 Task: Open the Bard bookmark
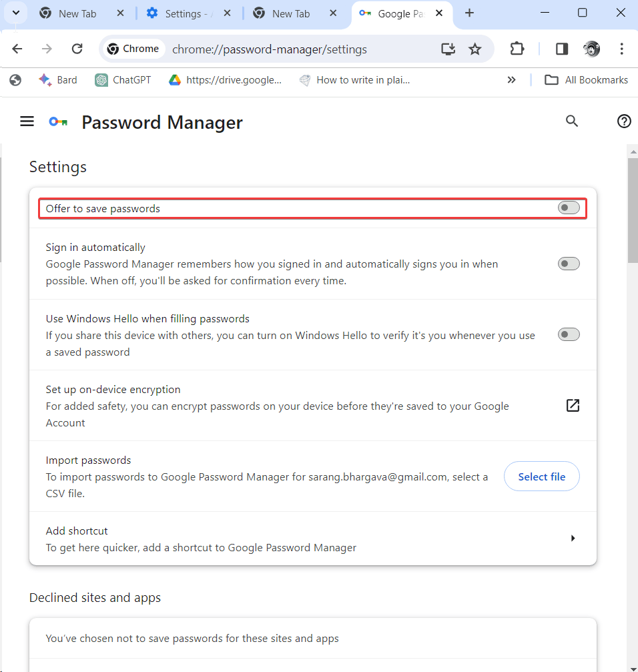(x=57, y=79)
